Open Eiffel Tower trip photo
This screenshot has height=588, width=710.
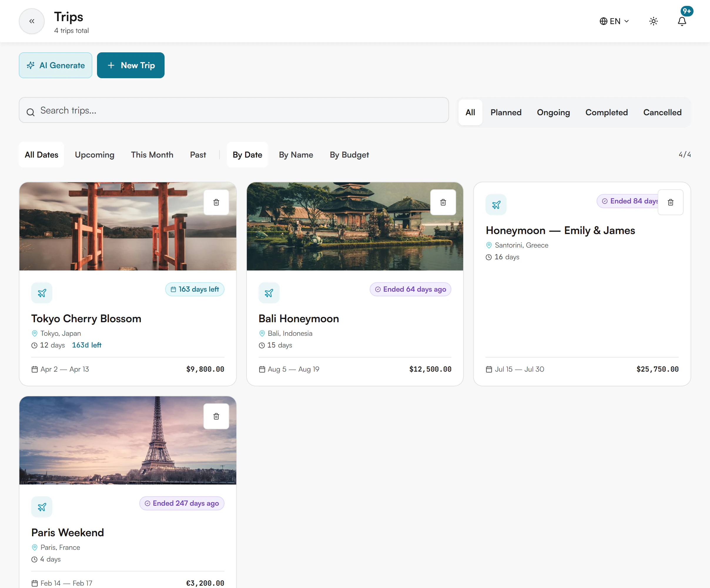[128, 440]
